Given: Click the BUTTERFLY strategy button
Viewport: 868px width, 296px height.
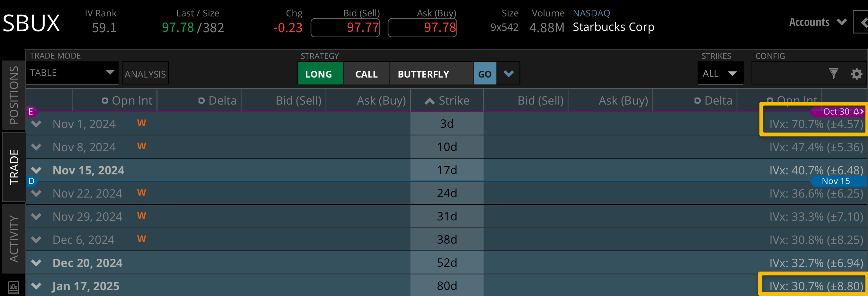Looking at the screenshot, I should coord(423,74).
